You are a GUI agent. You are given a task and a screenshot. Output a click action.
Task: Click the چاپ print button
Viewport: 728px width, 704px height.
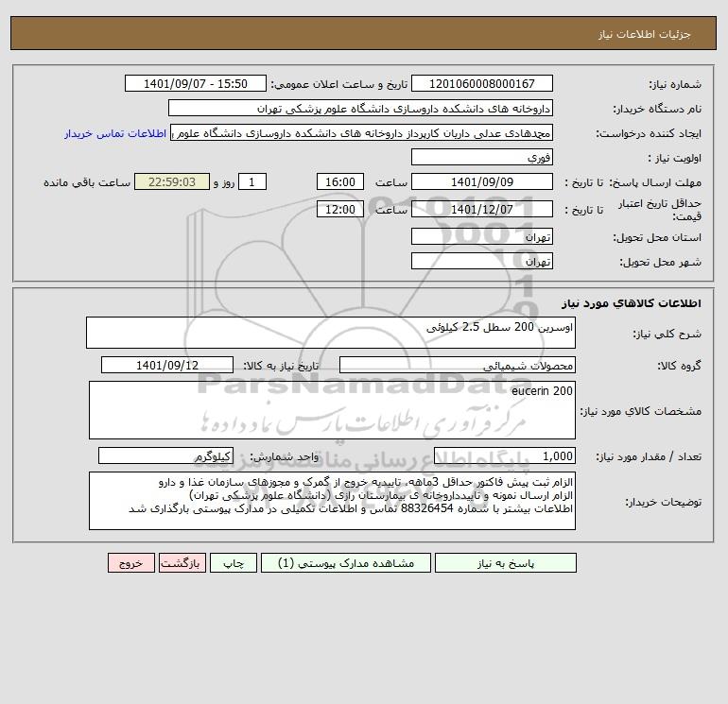234,563
